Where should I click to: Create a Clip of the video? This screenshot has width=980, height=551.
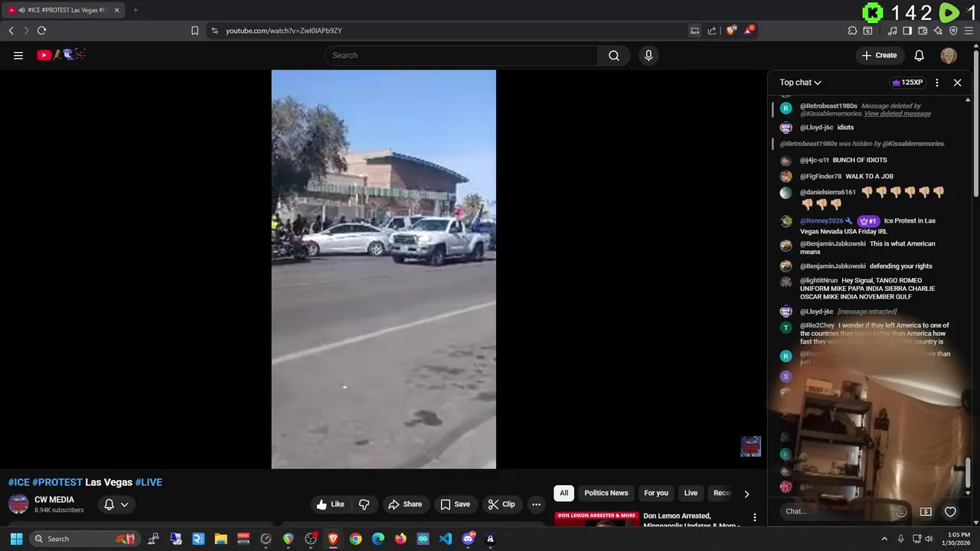pyautogui.click(x=501, y=504)
